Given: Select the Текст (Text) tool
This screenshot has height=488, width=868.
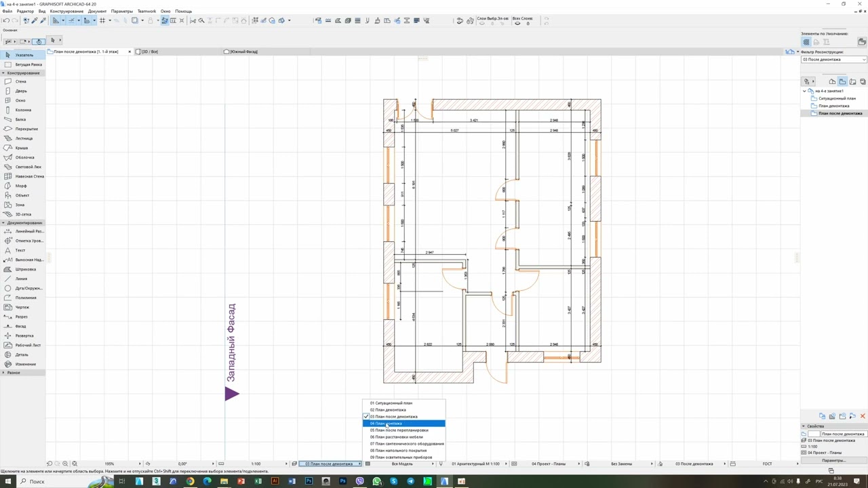Looking at the screenshot, I should pyautogui.click(x=20, y=250).
